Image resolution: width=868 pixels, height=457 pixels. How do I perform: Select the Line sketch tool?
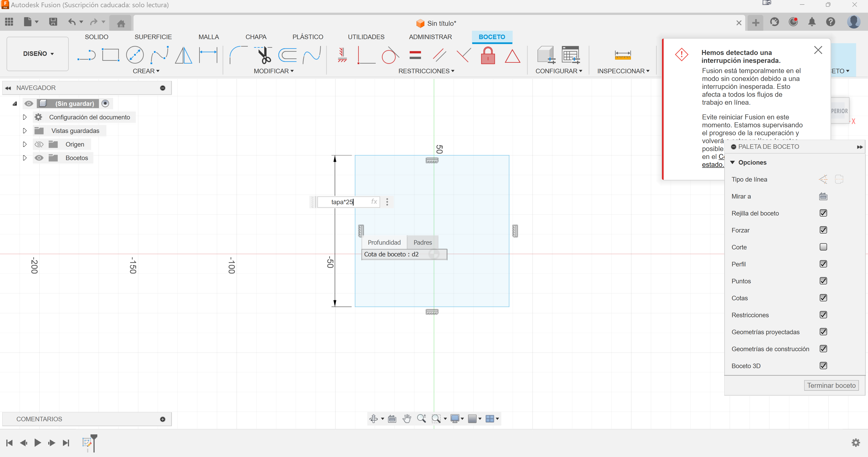[87, 55]
